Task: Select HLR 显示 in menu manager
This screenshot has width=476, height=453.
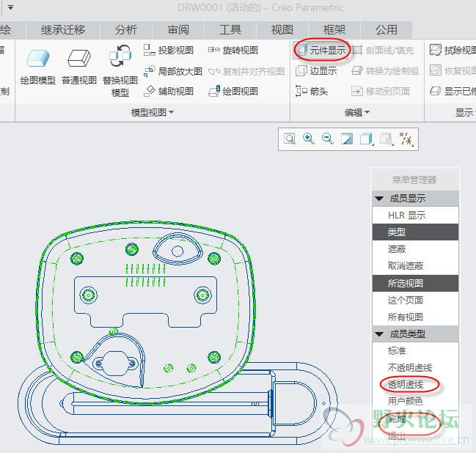Action: click(415, 216)
